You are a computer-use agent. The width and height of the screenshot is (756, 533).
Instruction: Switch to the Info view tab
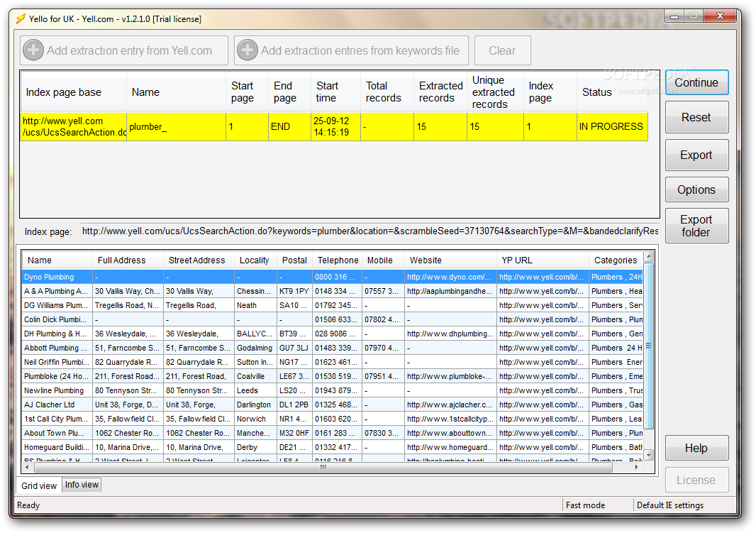tap(82, 485)
